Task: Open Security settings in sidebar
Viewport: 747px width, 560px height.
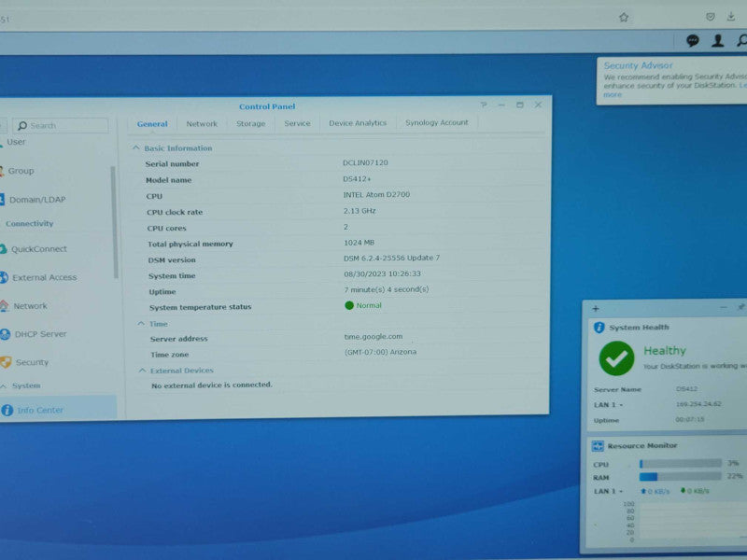Action: tap(32, 362)
